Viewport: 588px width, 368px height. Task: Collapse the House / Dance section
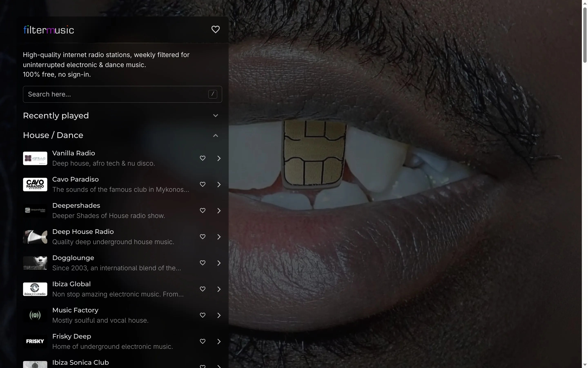click(x=215, y=136)
